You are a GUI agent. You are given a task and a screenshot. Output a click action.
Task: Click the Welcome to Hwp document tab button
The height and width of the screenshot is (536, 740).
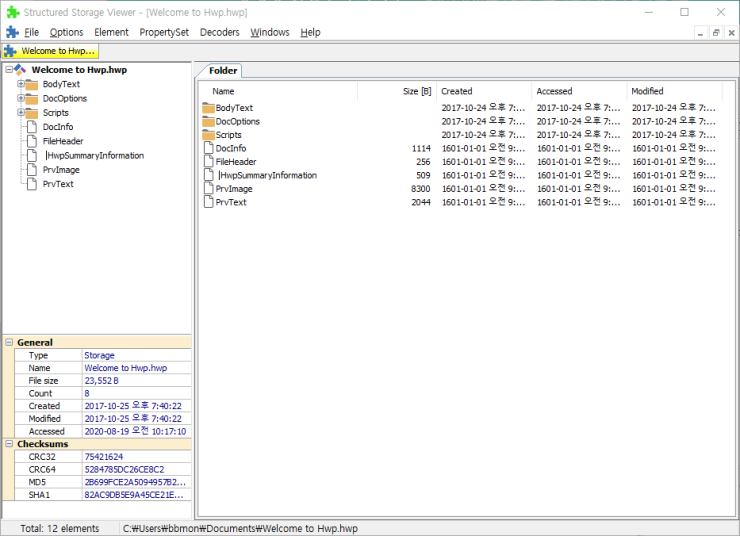(50, 51)
